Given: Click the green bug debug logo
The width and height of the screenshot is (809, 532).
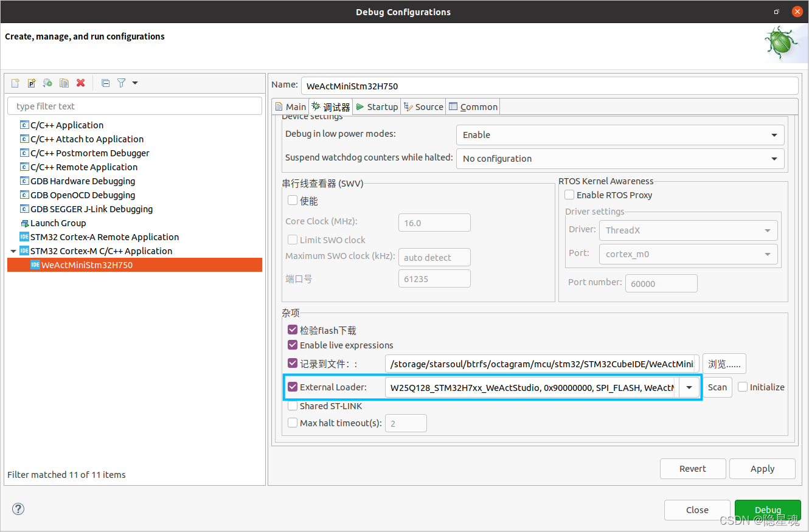Looking at the screenshot, I should (x=782, y=44).
